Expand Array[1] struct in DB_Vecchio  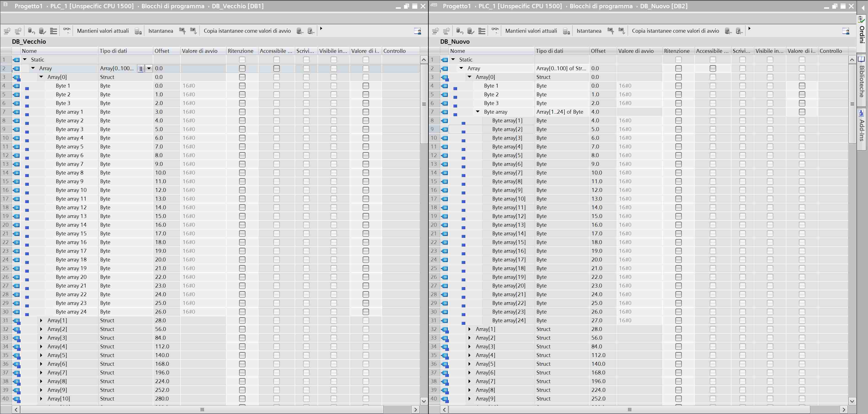point(41,320)
